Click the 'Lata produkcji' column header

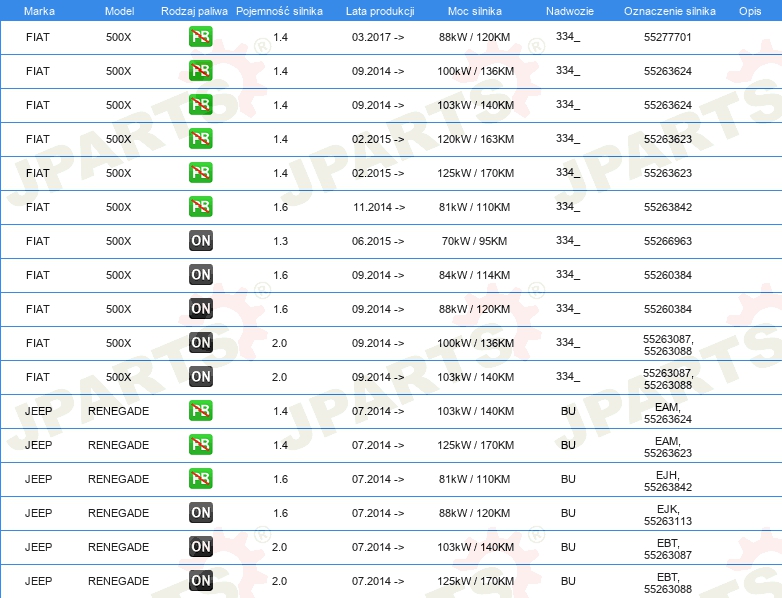[x=379, y=10]
